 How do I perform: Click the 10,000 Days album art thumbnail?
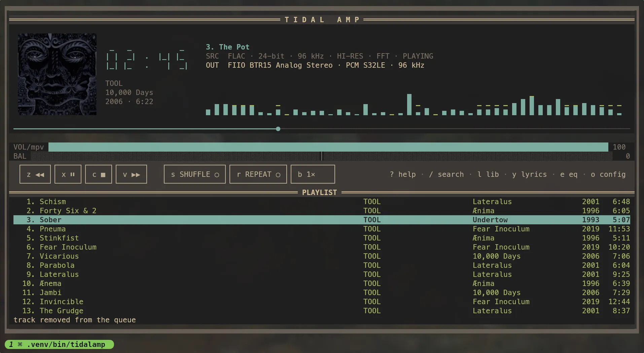click(57, 74)
